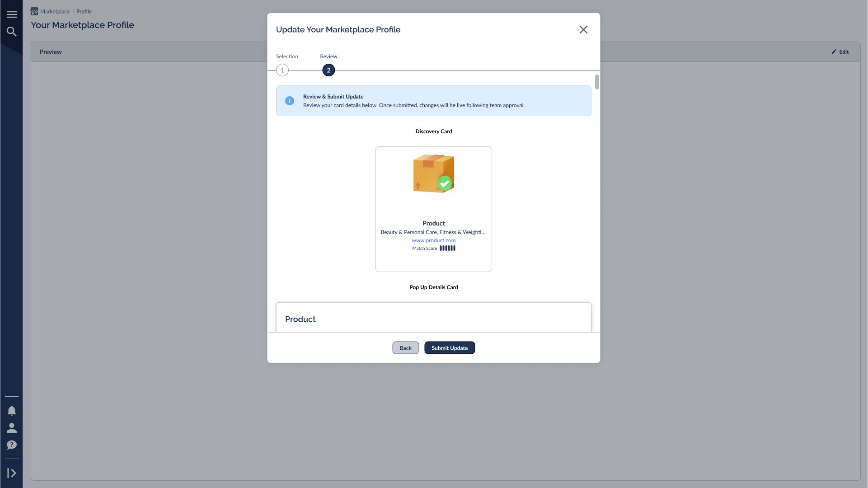Open the user account icon

pyautogui.click(x=12, y=428)
